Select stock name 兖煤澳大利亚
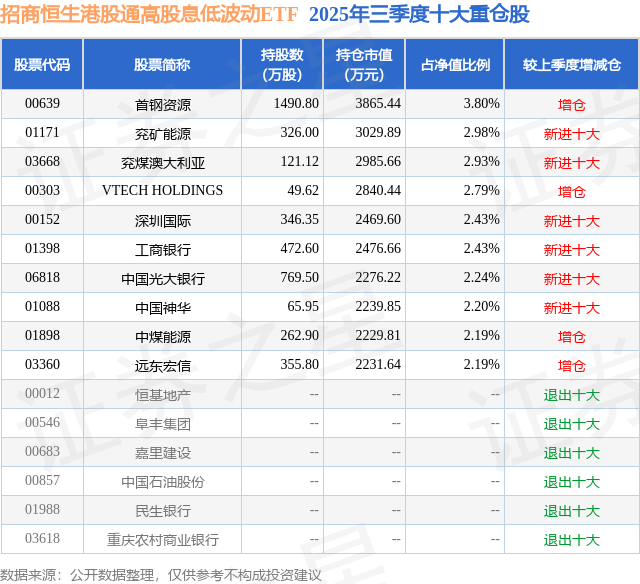 (162, 163)
